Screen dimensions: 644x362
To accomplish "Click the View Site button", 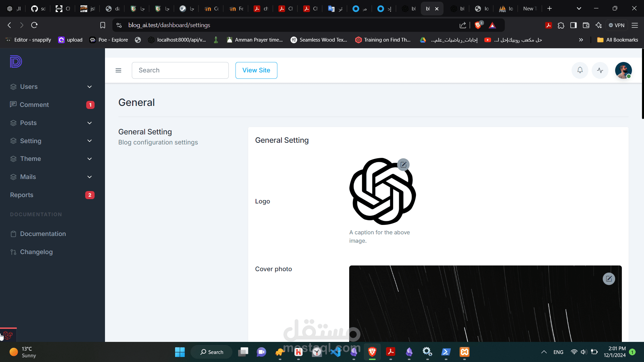I will point(256,70).
